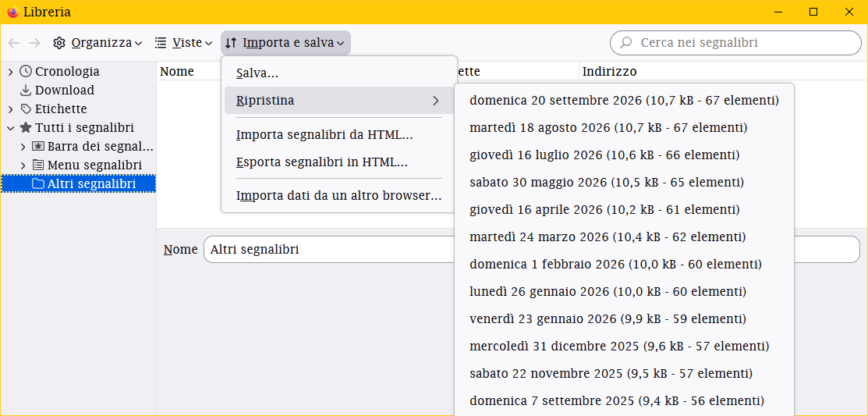Choose Importa segnalibri da HTML...
The height and width of the screenshot is (416, 868).
pos(338,134)
